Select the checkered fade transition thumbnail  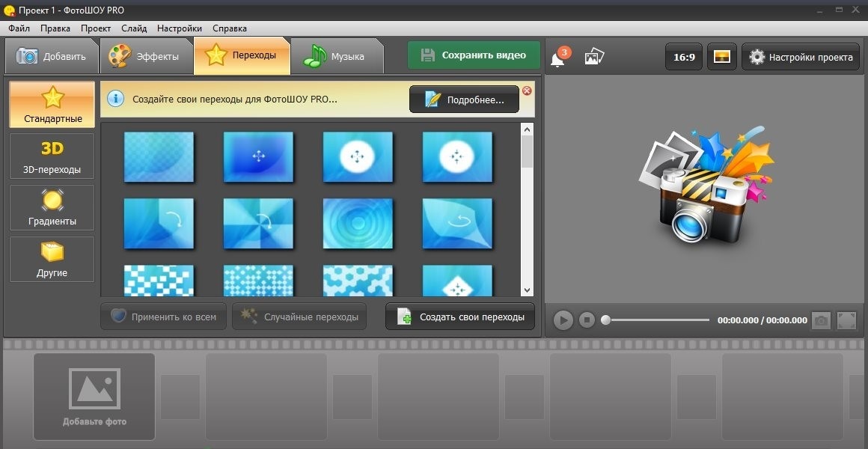(x=159, y=156)
